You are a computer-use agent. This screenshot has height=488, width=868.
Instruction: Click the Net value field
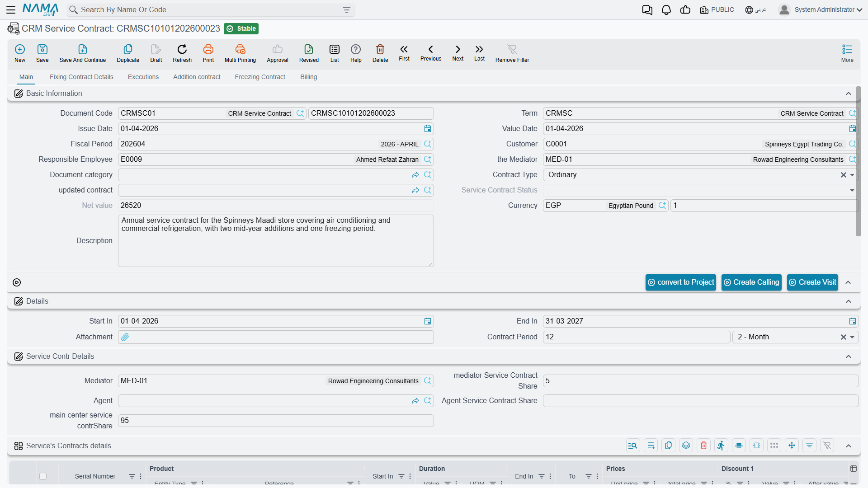pos(276,206)
